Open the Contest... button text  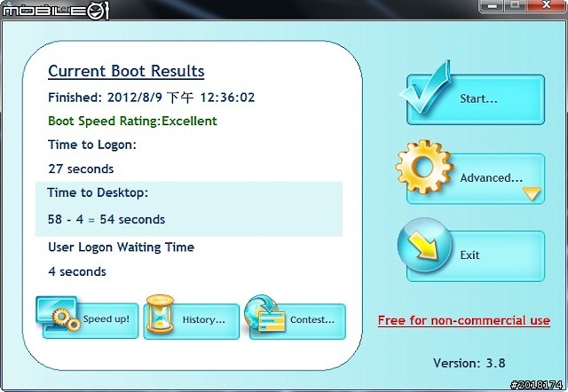click(312, 319)
